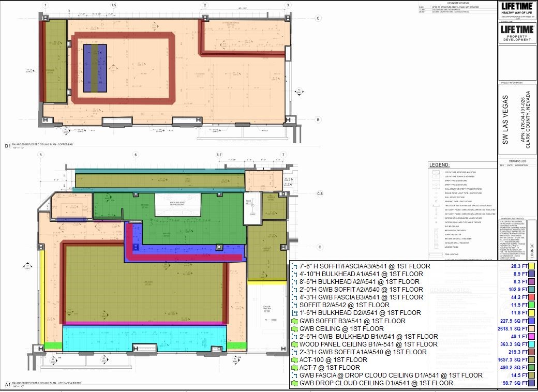Click the red swatch for 4'-3"H GWB FASCIA
The image size is (538, 392).
[x=531, y=297]
